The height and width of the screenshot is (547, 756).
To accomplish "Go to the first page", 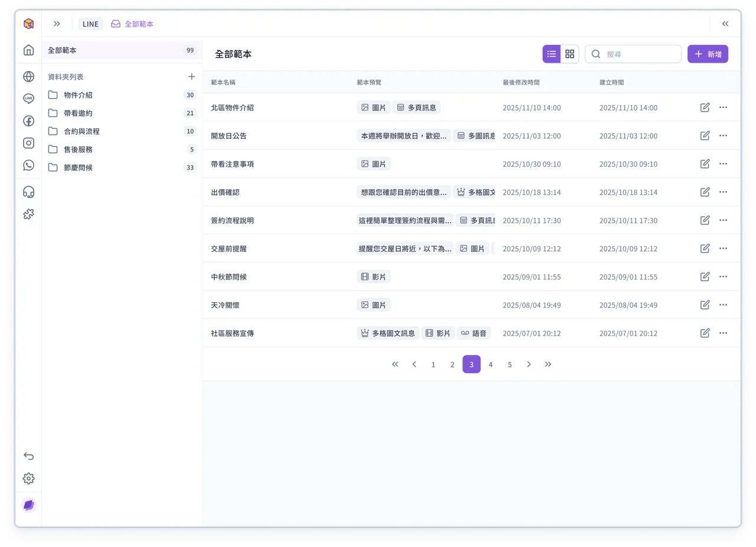I will [x=395, y=364].
